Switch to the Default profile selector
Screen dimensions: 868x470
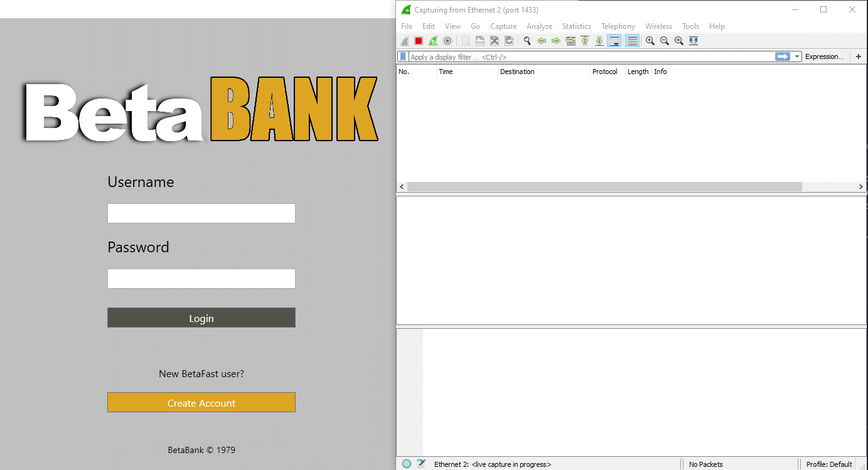pos(828,464)
